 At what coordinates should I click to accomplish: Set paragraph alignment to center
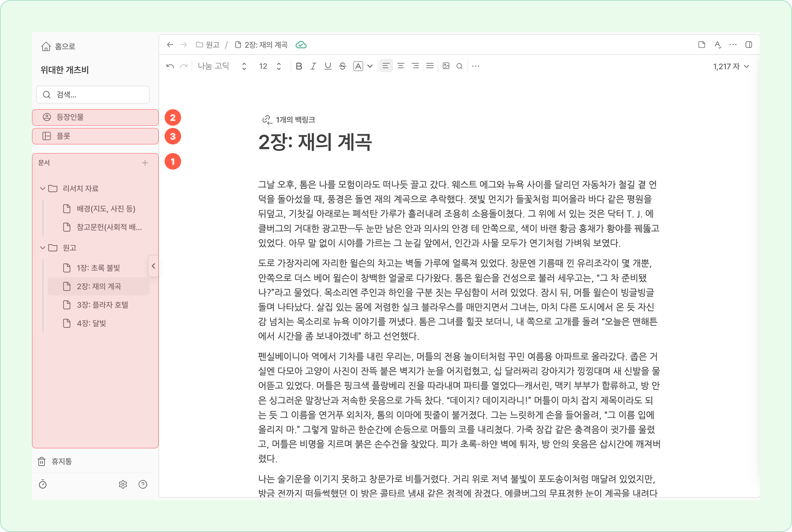tap(401, 66)
